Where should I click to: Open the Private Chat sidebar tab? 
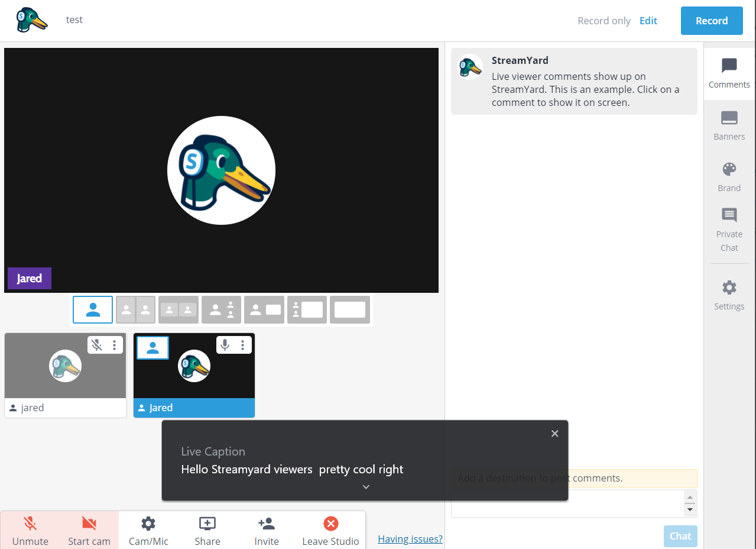[729, 230]
